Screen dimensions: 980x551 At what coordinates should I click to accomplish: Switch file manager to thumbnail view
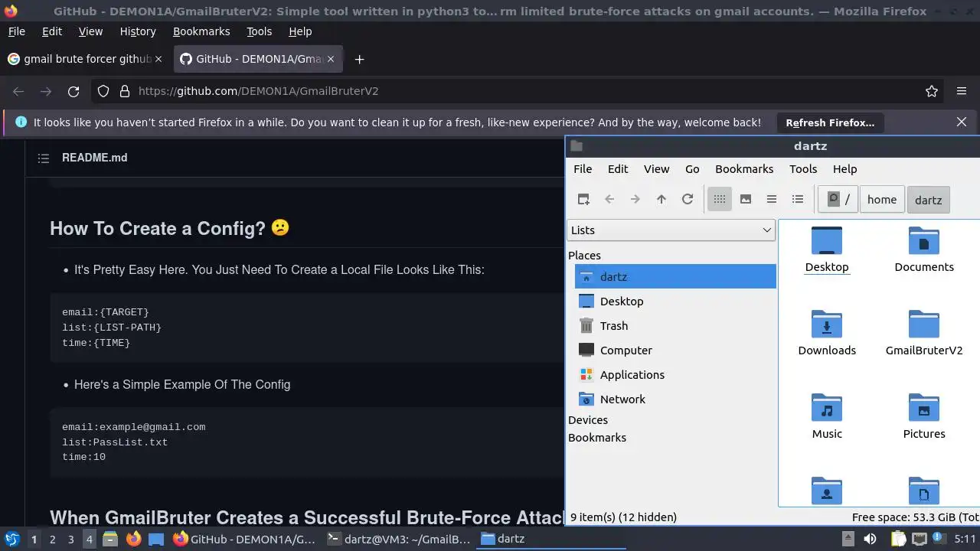[746, 200]
